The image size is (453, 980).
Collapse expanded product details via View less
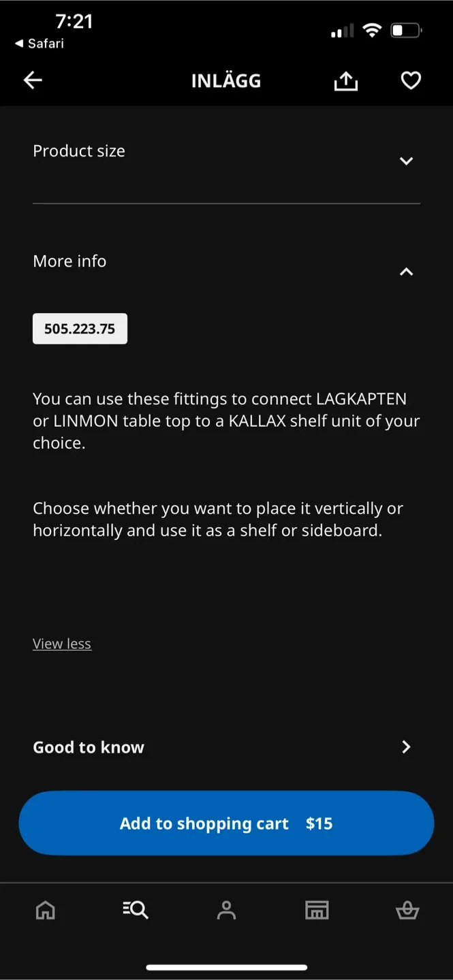(x=62, y=643)
